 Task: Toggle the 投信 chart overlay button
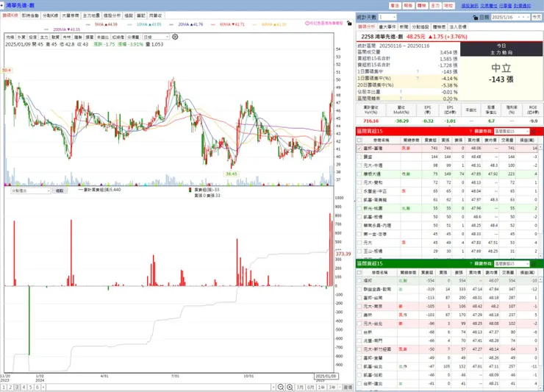32,38
